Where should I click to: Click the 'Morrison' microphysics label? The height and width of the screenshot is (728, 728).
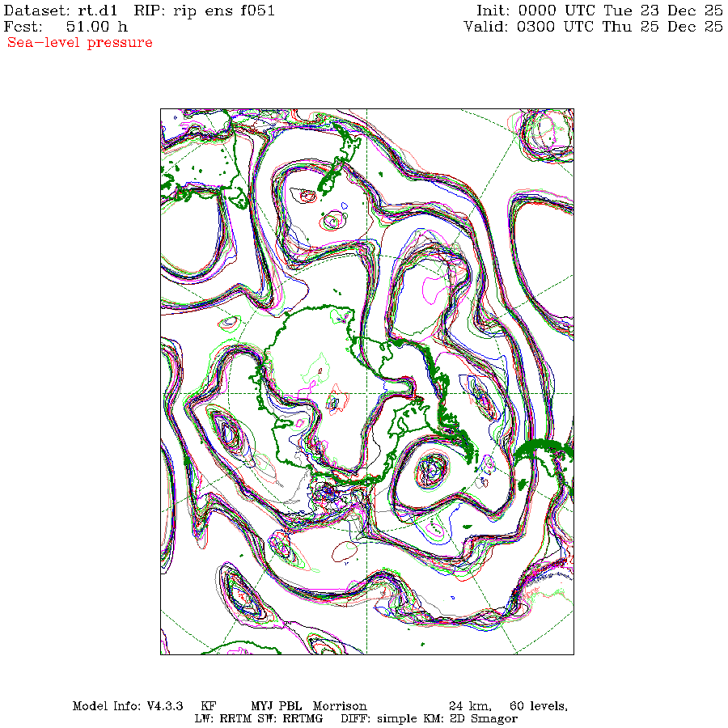click(340, 706)
